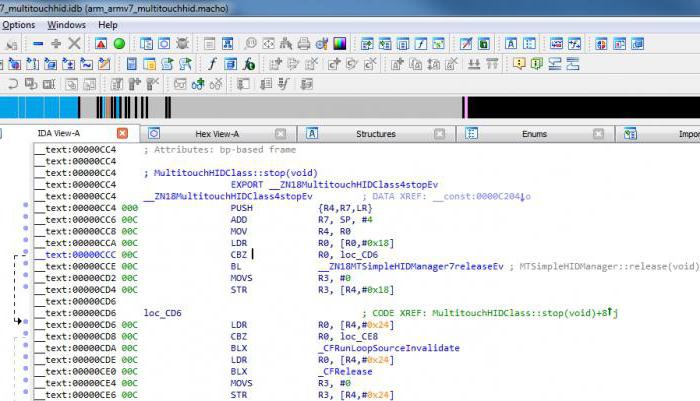
Task: Click the italic f function icon
Action: [x=213, y=64]
